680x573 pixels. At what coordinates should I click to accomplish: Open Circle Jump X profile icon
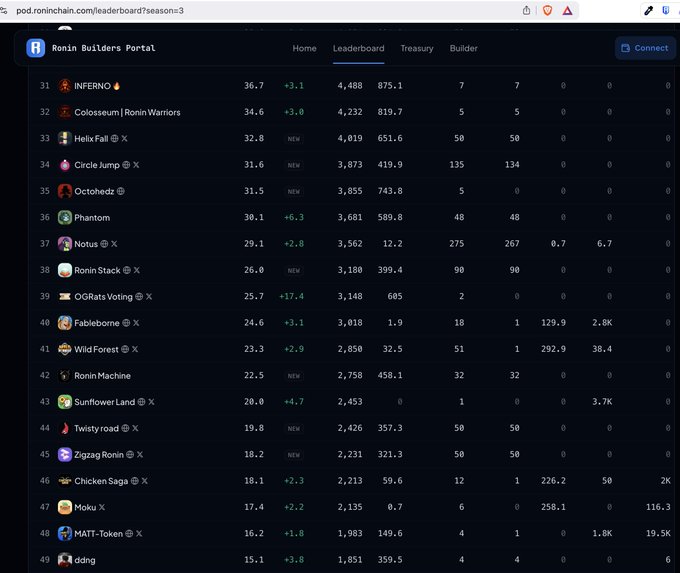pos(136,165)
